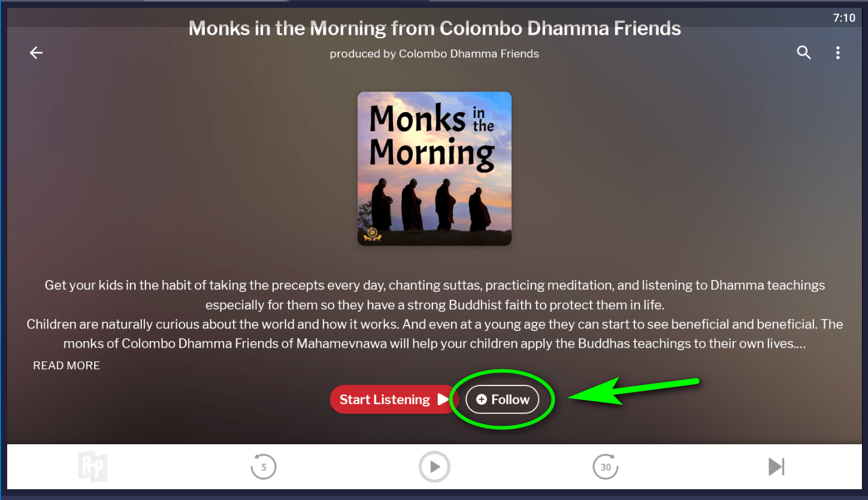Open the three-dot overflow menu

tap(837, 53)
